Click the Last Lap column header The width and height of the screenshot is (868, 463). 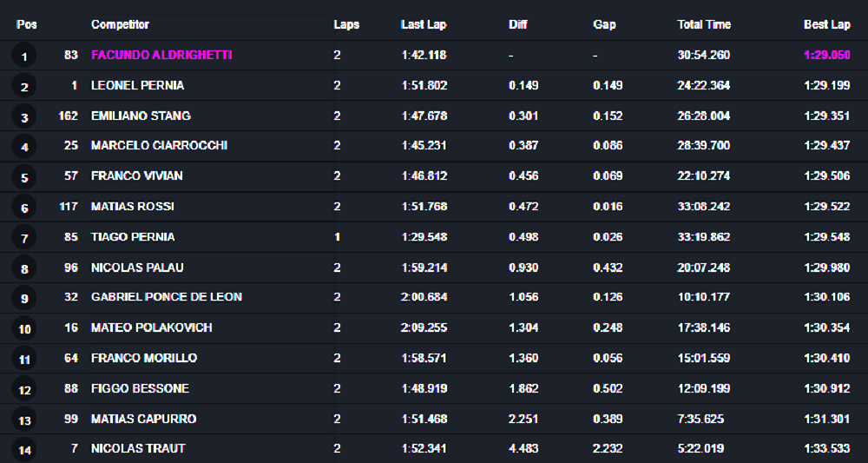424,24
